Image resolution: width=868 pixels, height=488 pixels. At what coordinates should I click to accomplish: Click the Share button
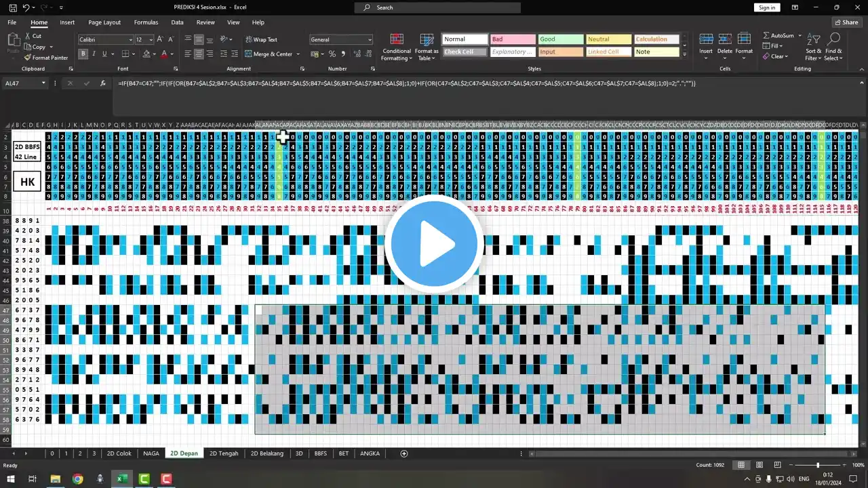tap(846, 22)
